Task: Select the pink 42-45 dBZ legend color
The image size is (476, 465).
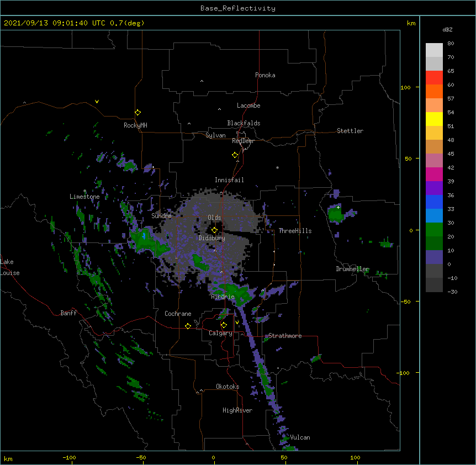Action: pos(434,161)
